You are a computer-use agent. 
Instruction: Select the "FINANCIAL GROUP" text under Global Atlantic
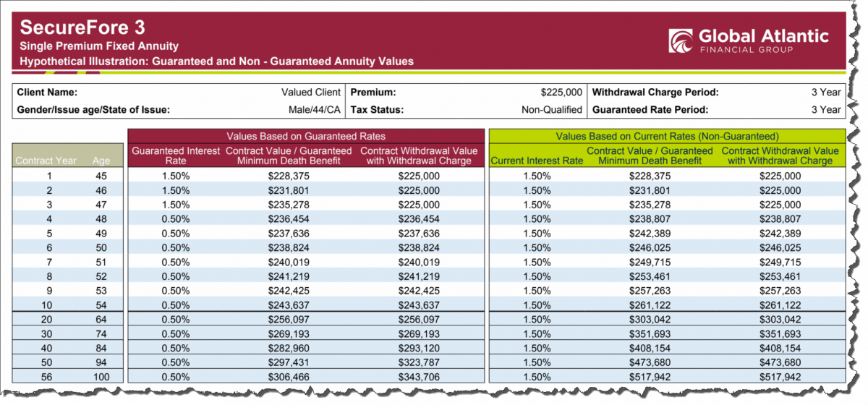(746, 50)
